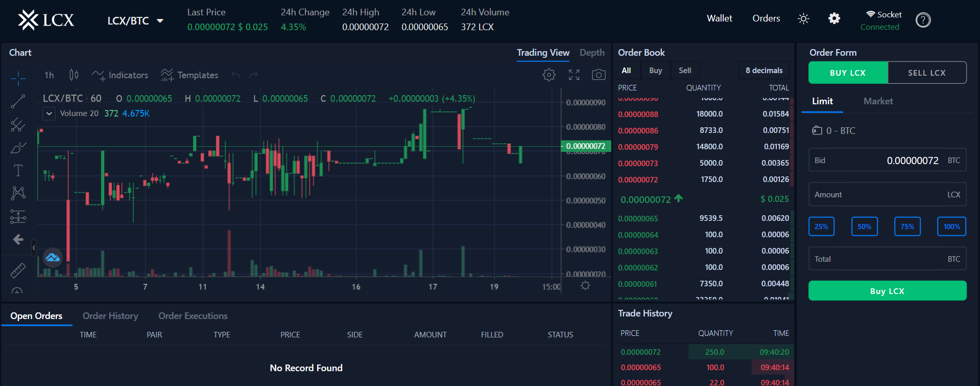Open the account settings gear icon
This screenshot has width=980, height=386.
pos(834,19)
